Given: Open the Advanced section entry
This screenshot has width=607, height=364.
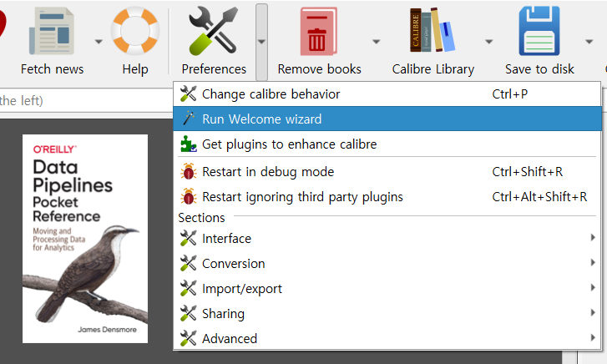Looking at the screenshot, I should [x=387, y=338].
